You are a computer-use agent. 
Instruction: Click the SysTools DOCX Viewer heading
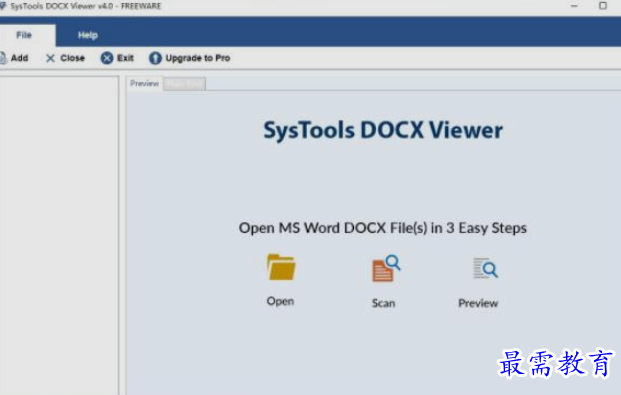coord(383,130)
